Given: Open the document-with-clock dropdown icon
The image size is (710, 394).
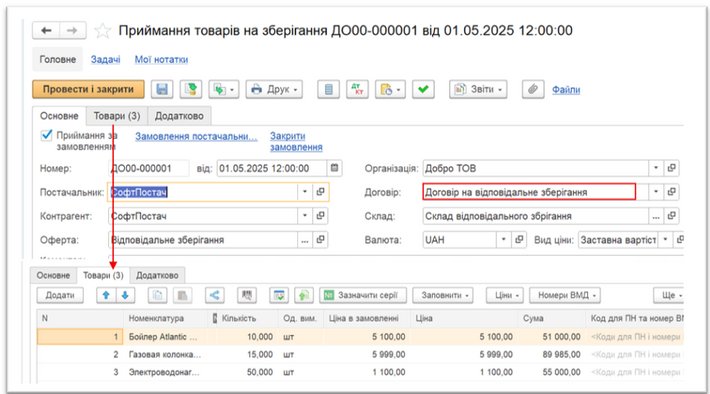Looking at the screenshot, I should click(x=390, y=89).
